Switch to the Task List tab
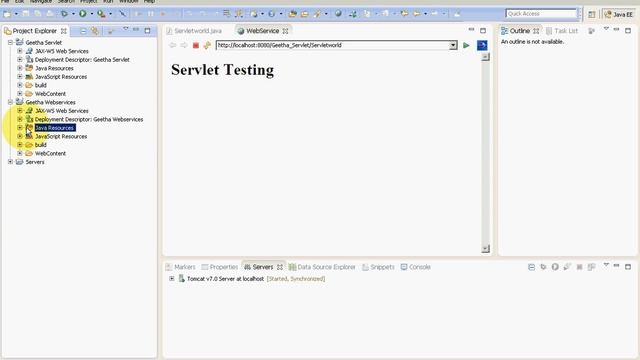The height and width of the screenshot is (360, 640). 562,31
